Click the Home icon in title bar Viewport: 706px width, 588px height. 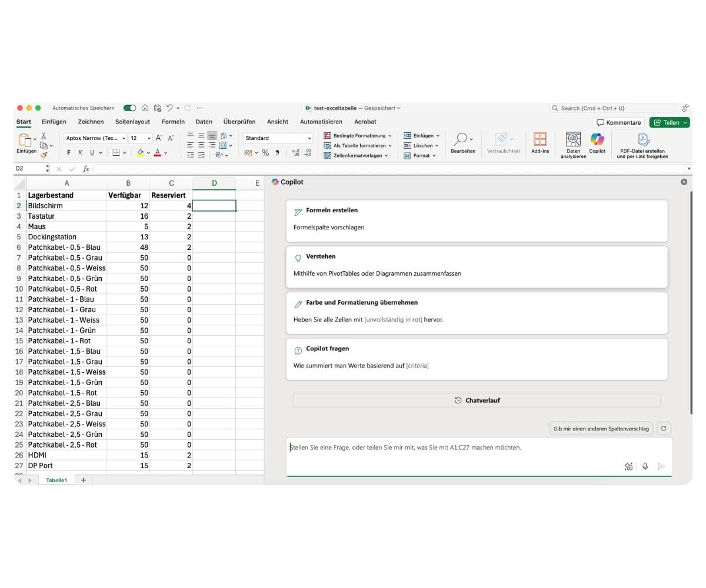pos(145,108)
